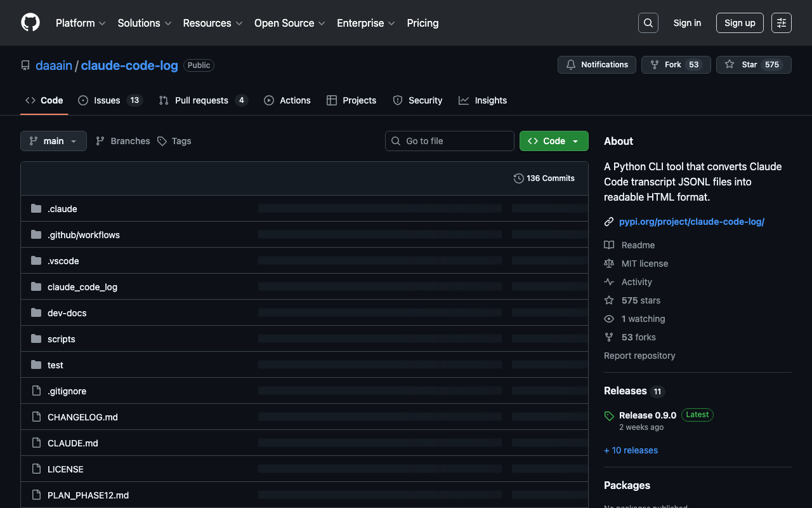Open the Tags list

point(174,141)
